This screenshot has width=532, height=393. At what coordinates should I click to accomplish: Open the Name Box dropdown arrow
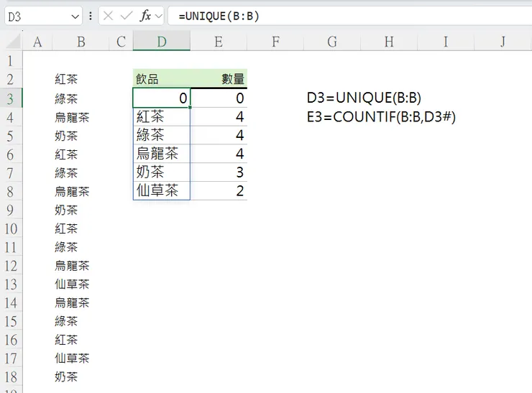(75, 17)
